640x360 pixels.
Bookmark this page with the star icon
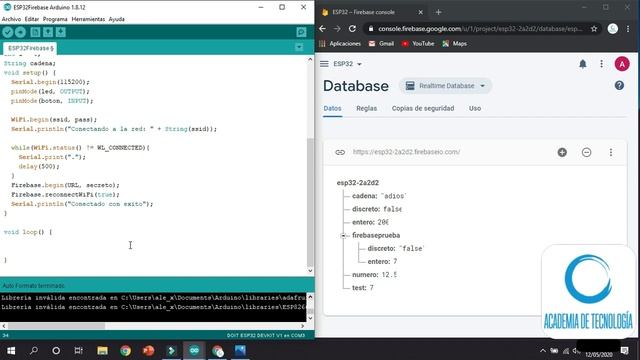tap(594, 29)
